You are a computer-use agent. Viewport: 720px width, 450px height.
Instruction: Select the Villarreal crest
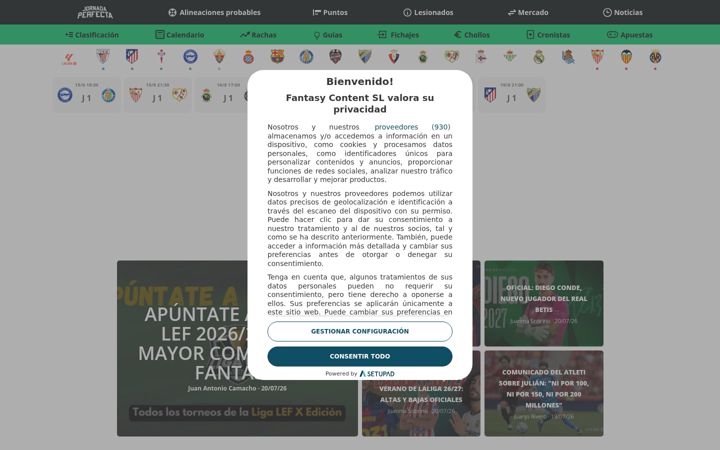pos(655,57)
